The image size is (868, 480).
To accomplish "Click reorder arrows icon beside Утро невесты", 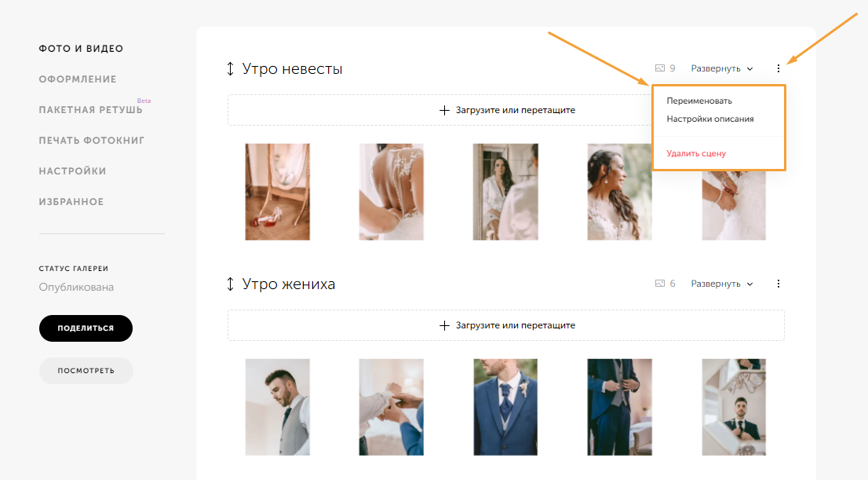I will [x=230, y=69].
